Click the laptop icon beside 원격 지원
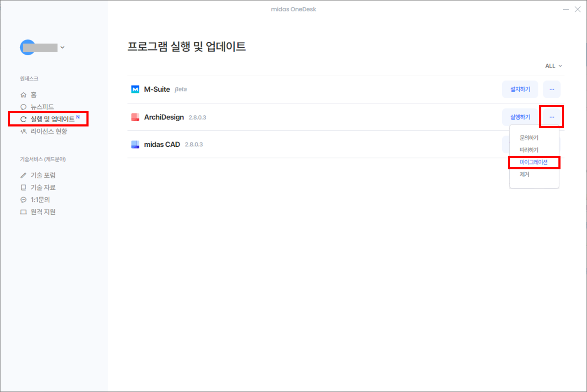 pos(23,212)
